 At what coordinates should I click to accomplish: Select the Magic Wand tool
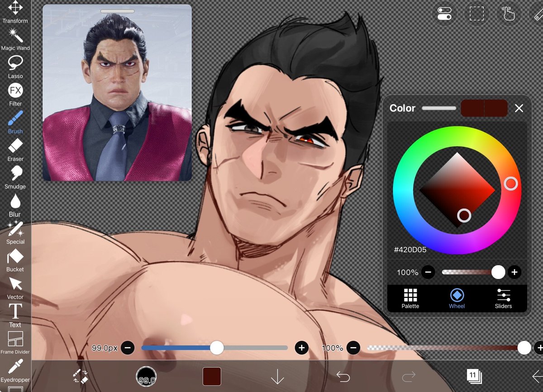15,39
